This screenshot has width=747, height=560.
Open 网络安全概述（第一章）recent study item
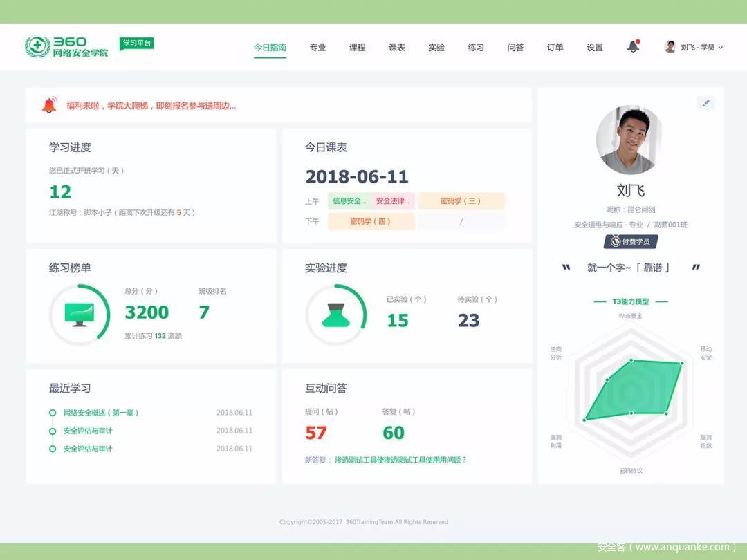[101, 413]
